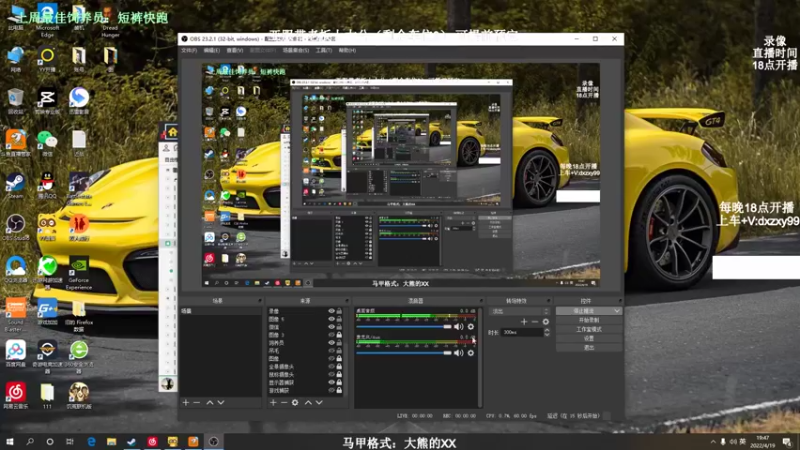Mute 桌面音频 speaker icon in mixer
The height and width of the screenshot is (450, 800).
458,327
